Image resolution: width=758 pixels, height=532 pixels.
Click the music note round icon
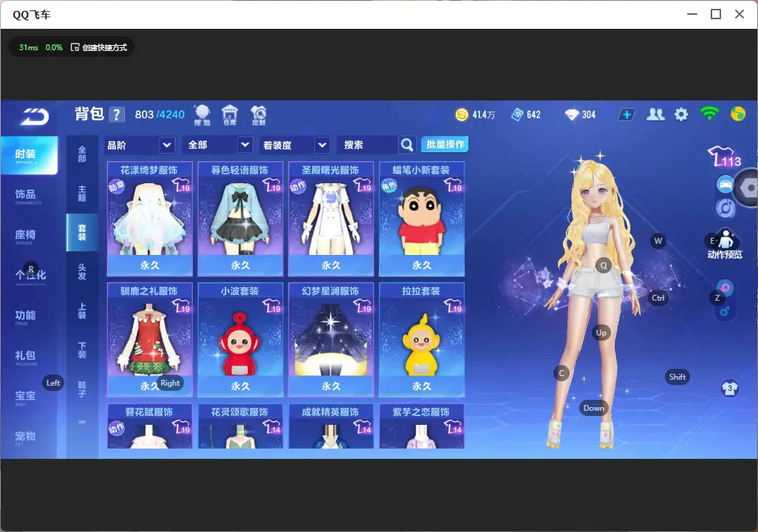pos(725,208)
